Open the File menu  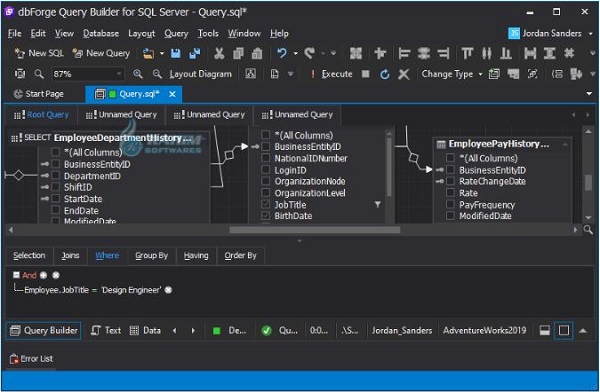coord(15,33)
